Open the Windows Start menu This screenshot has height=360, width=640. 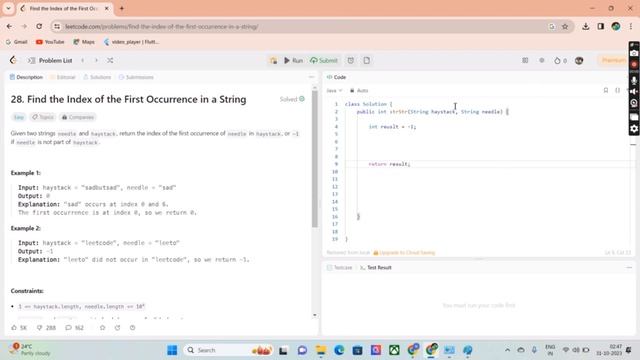click(x=172, y=350)
